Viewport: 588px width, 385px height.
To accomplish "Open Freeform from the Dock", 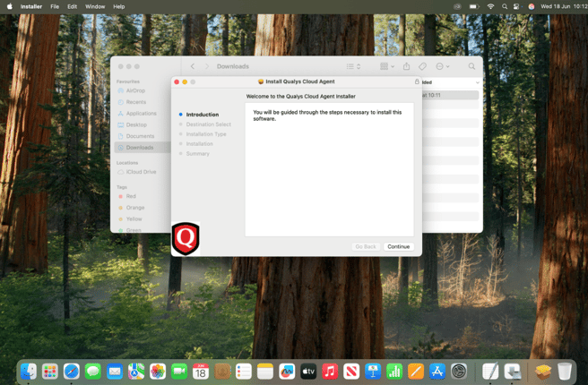I will 287,372.
